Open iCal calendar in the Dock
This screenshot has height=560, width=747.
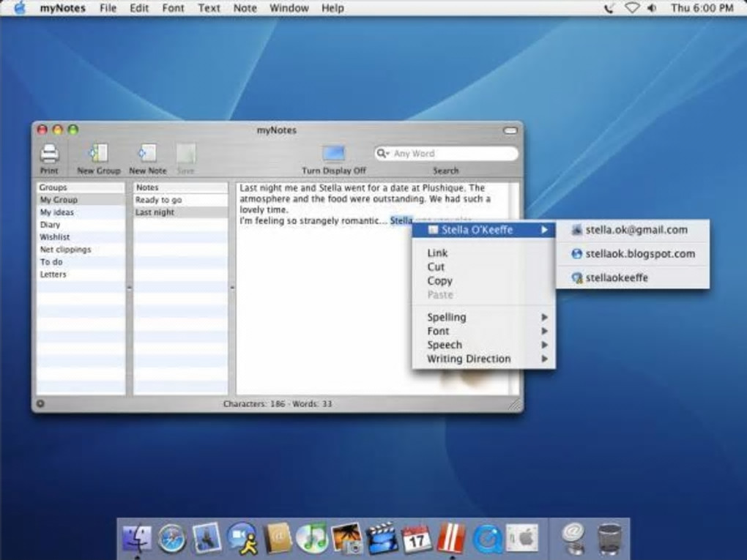417,539
